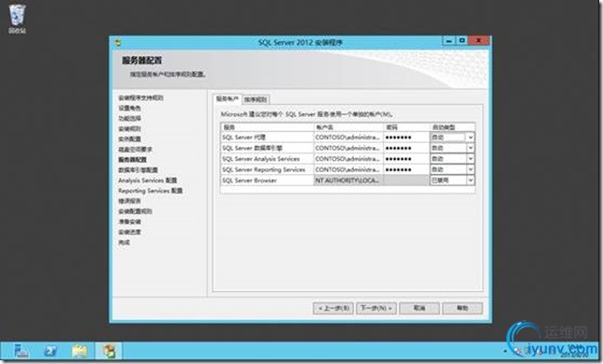Click account name cell for SQL Server 代理

tap(348, 138)
